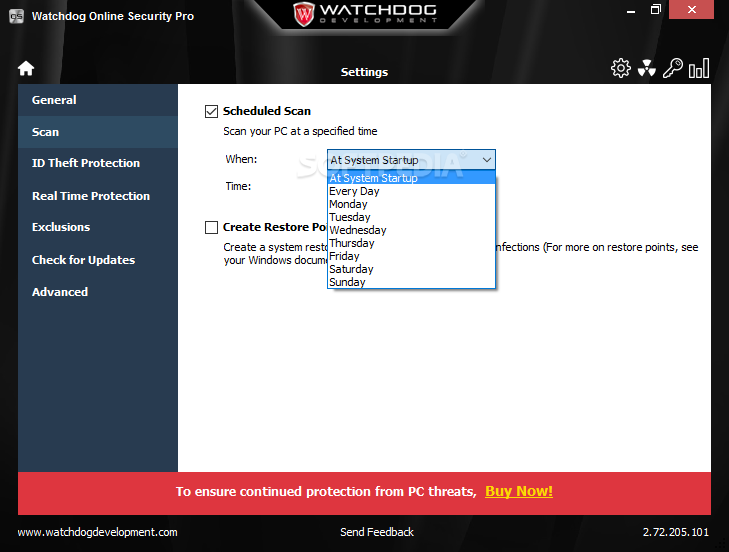Minimize the Watchdog window
Viewport: 729px width, 552px height.
click(631, 10)
